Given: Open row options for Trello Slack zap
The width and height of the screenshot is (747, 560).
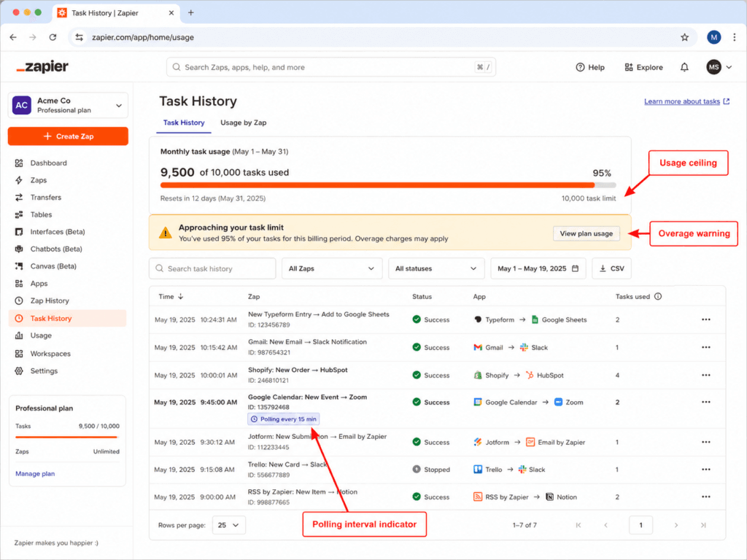Looking at the screenshot, I should pyautogui.click(x=705, y=470).
